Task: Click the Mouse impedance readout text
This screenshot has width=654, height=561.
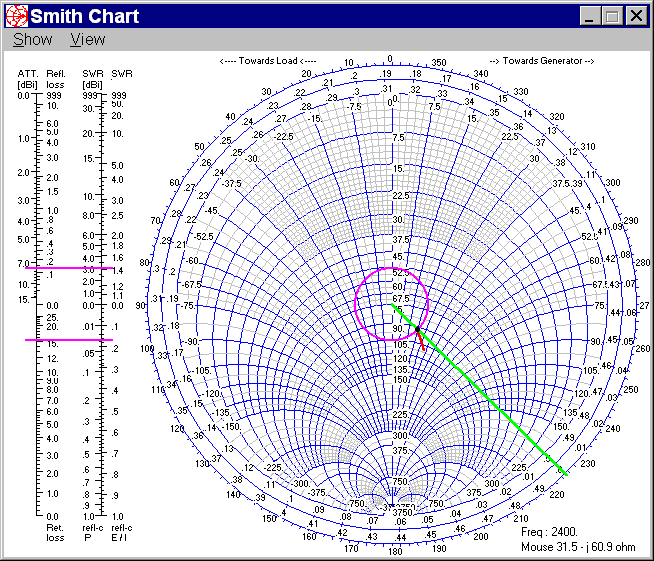Action: coord(578,547)
